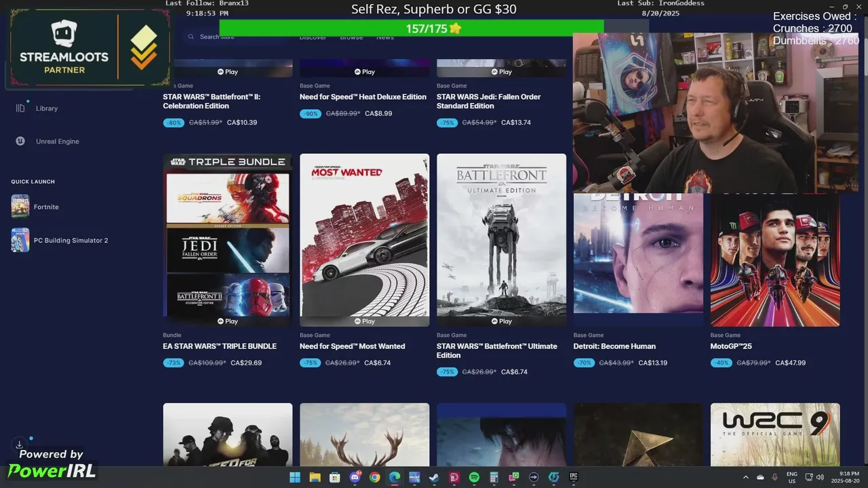Open the network icon in system tray
The image size is (868, 488).
point(809,477)
